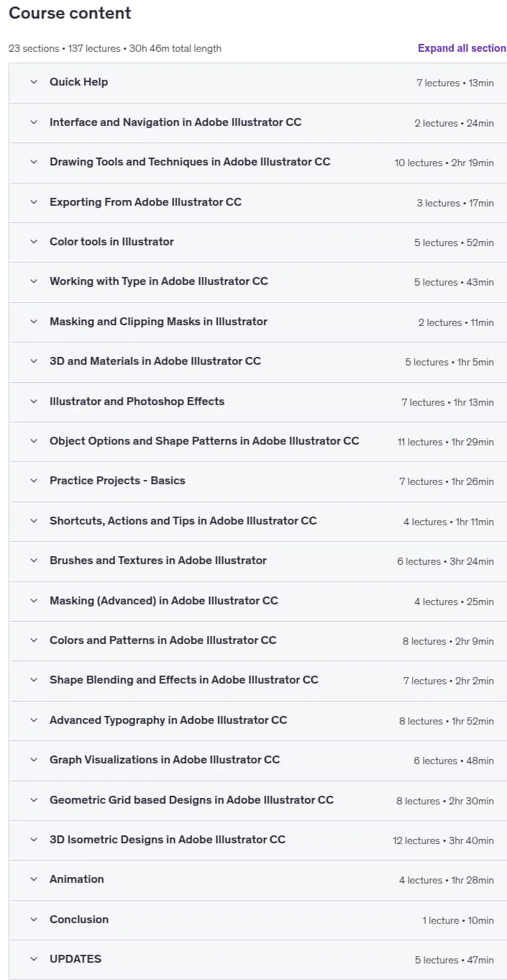Expand Working with Type section arrow
Viewport: 507px width, 980px height.
[x=33, y=281]
